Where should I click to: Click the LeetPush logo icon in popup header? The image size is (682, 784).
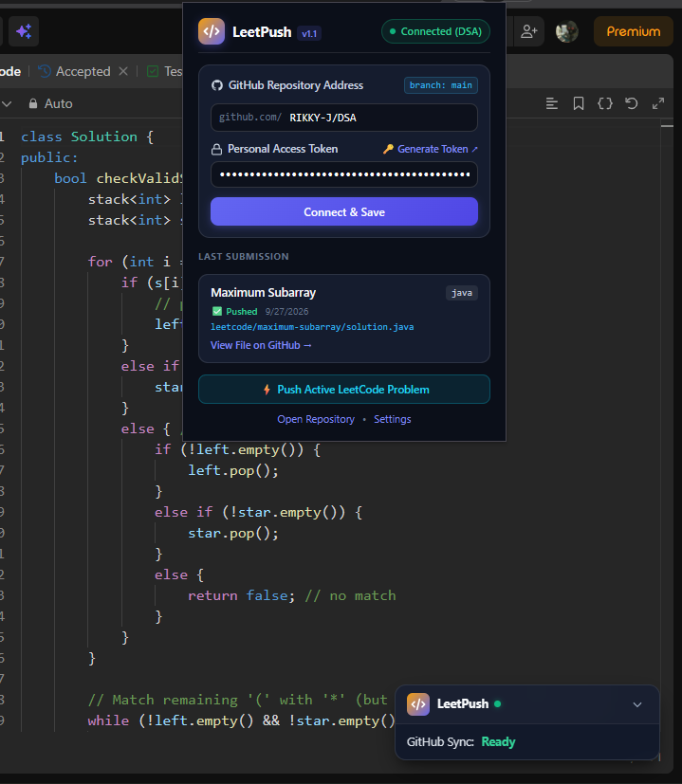click(x=212, y=31)
